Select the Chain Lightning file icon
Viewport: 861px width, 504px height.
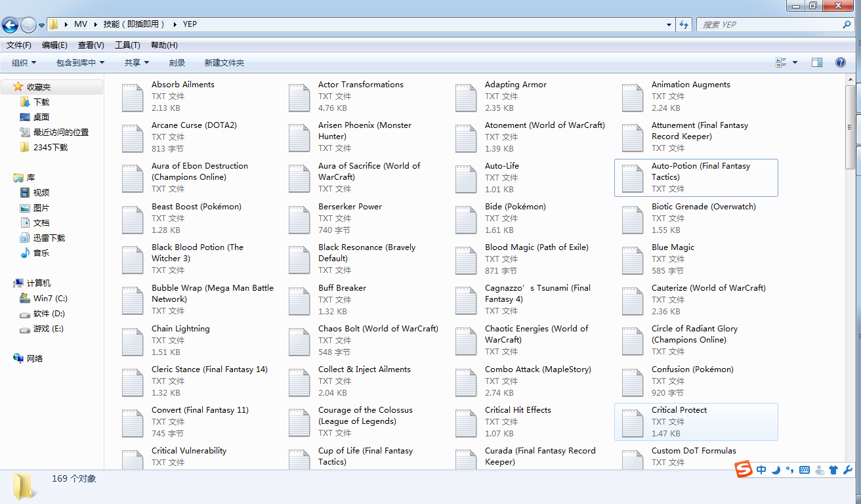coord(133,341)
